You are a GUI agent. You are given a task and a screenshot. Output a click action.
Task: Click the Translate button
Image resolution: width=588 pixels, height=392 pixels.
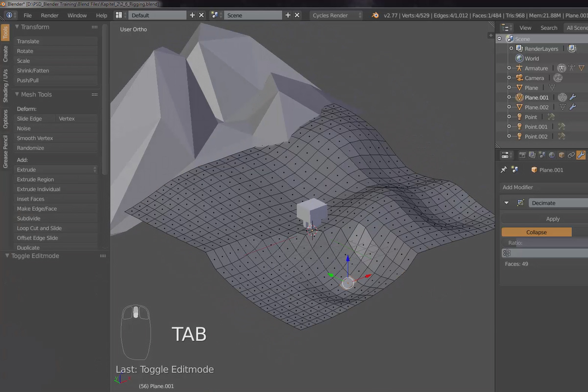(x=56, y=41)
